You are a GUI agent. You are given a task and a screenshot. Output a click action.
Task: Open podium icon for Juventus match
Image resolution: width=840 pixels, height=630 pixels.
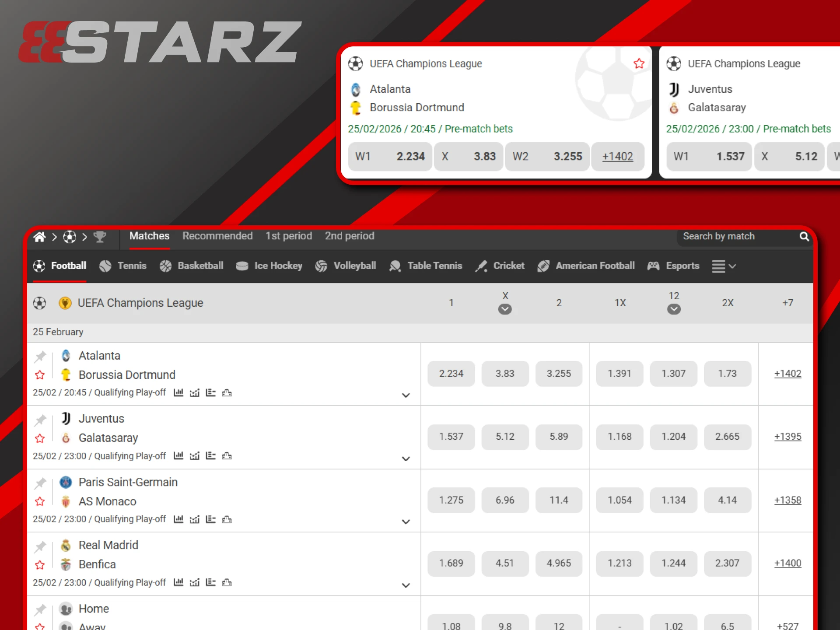tap(227, 455)
